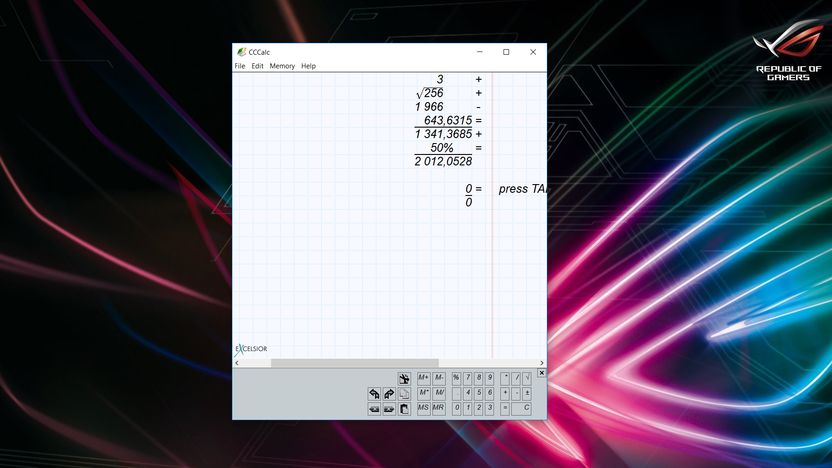
Task: Click the C clear key
Action: click(521, 409)
